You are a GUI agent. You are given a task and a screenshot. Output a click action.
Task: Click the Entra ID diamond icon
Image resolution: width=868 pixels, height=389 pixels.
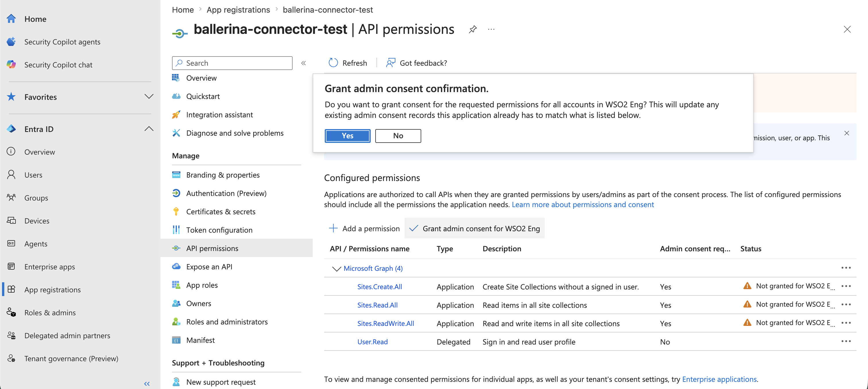(x=11, y=129)
